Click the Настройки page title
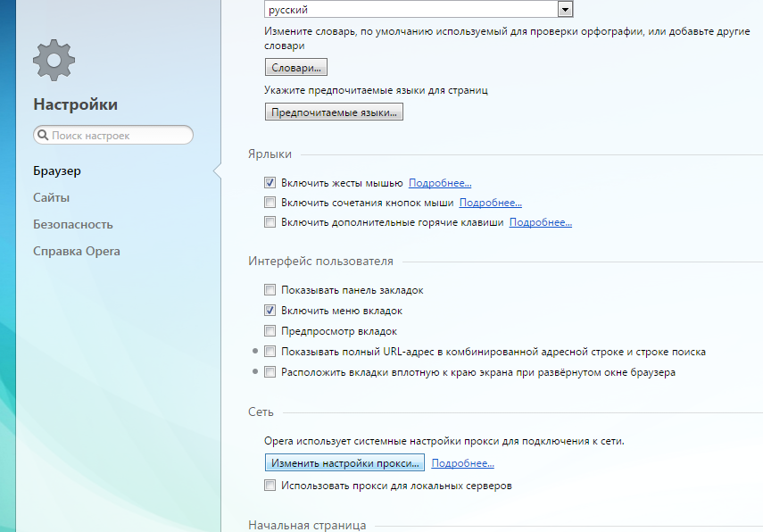 click(x=76, y=104)
